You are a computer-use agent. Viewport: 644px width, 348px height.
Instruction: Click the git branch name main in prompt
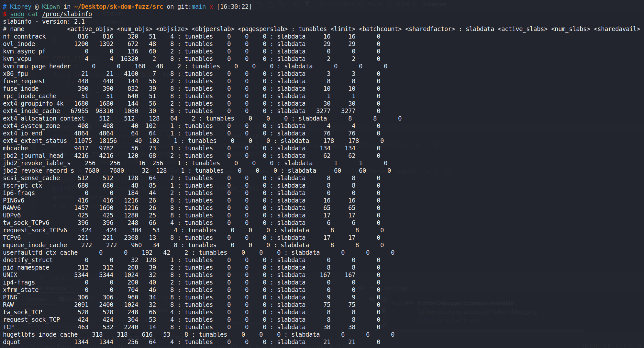tap(198, 7)
